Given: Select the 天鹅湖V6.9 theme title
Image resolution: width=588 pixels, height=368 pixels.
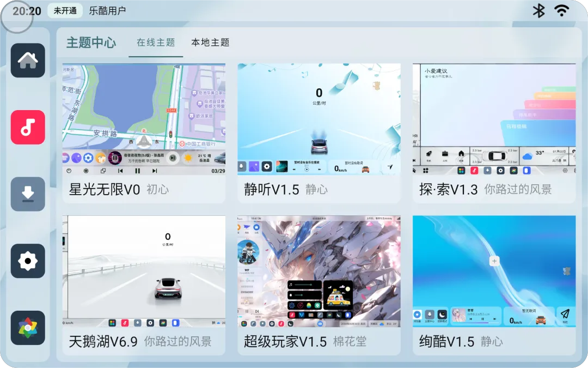Looking at the screenshot, I should (105, 342).
